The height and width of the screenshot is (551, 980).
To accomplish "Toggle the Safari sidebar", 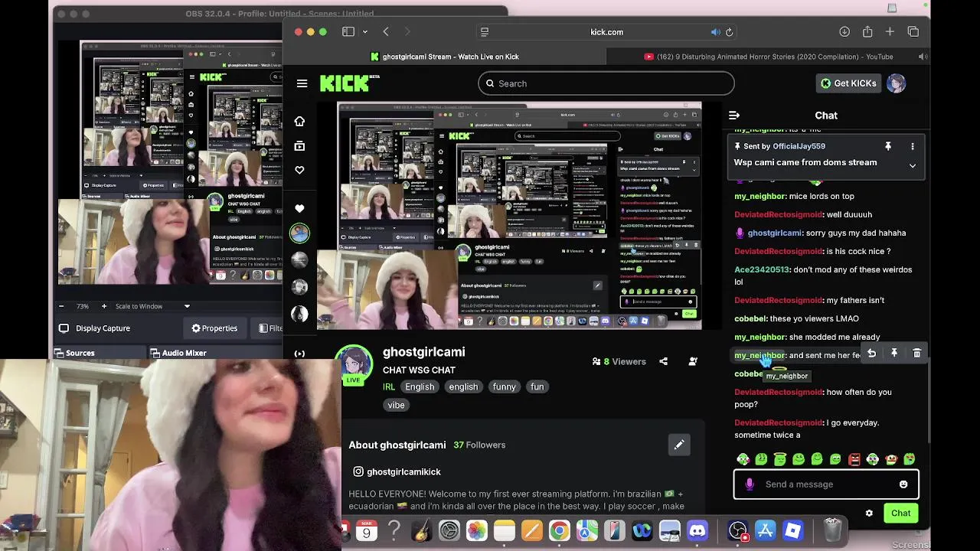I will [348, 32].
